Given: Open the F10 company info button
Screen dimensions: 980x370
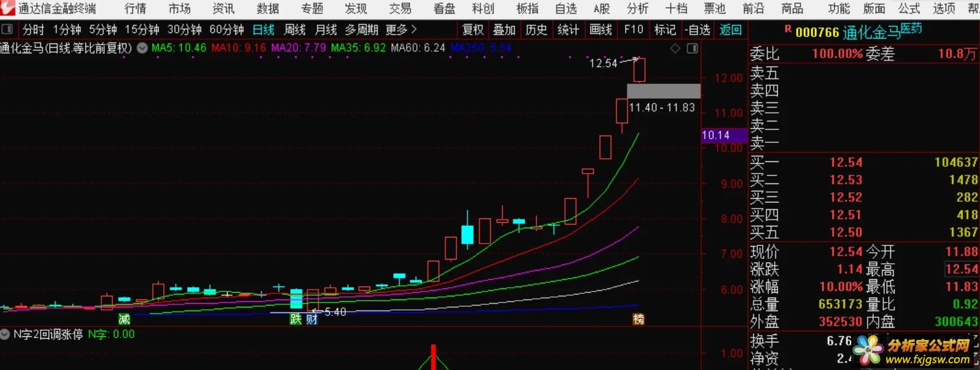Looking at the screenshot, I should pos(634,29).
